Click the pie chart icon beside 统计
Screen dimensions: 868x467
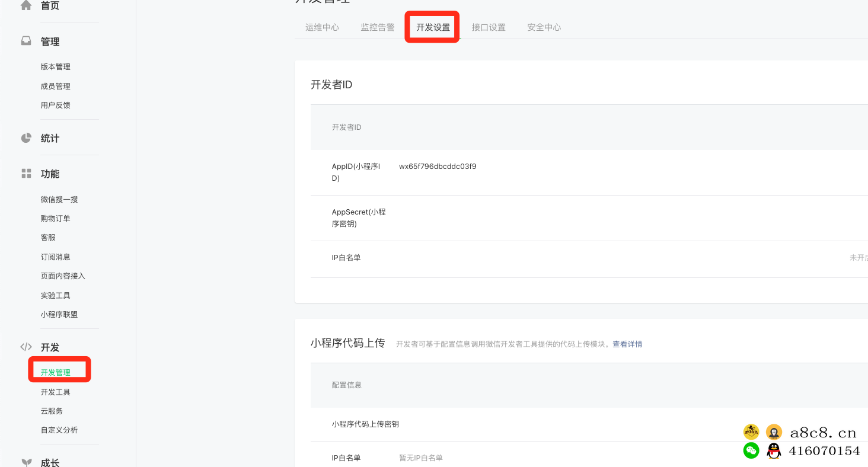coord(26,138)
